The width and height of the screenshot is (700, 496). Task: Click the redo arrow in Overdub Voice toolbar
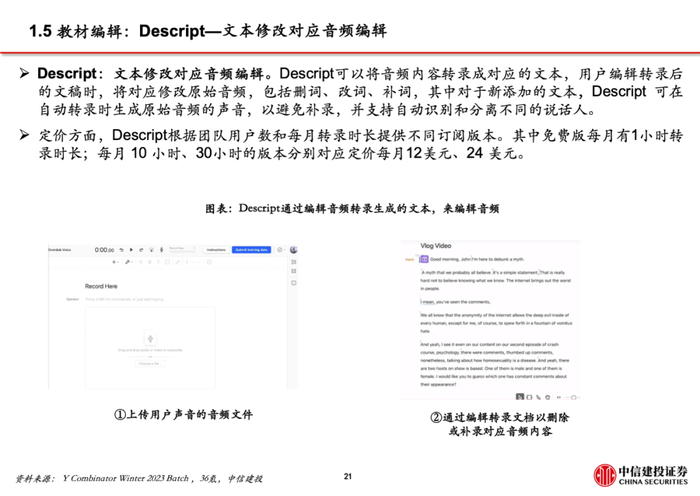141,250
